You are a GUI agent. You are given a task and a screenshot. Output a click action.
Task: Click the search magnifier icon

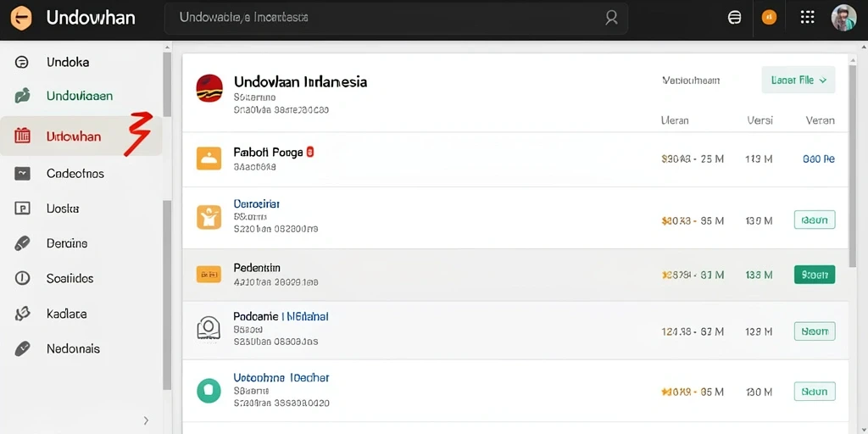click(611, 18)
